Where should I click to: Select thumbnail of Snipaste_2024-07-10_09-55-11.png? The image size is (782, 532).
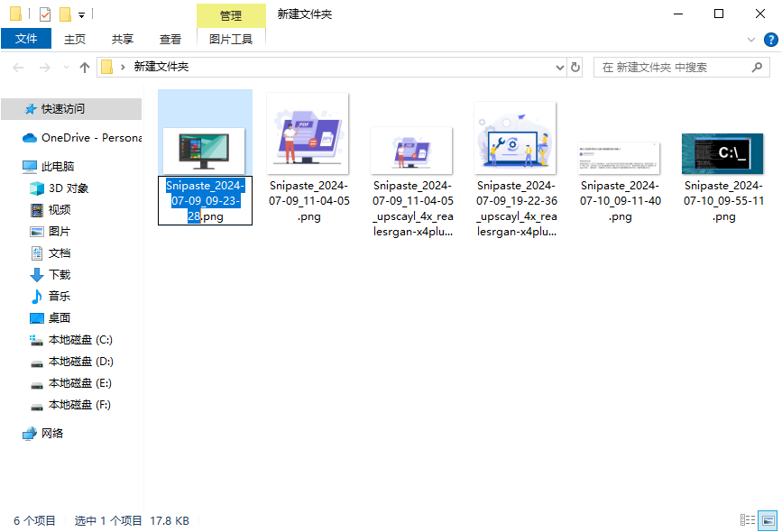coord(722,153)
